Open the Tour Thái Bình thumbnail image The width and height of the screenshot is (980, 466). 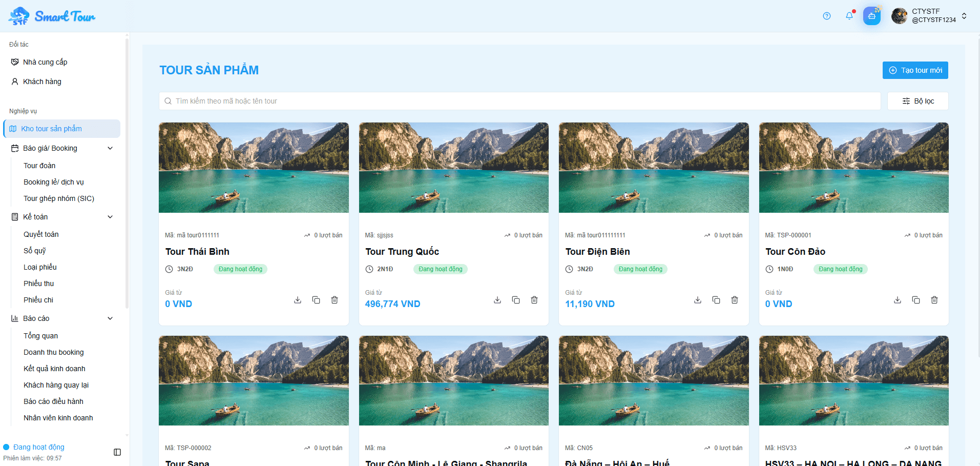254,168
